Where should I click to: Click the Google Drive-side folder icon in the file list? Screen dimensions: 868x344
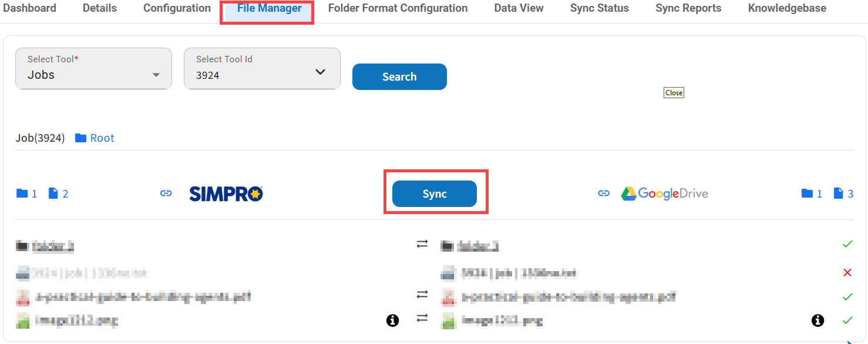click(x=448, y=246)
